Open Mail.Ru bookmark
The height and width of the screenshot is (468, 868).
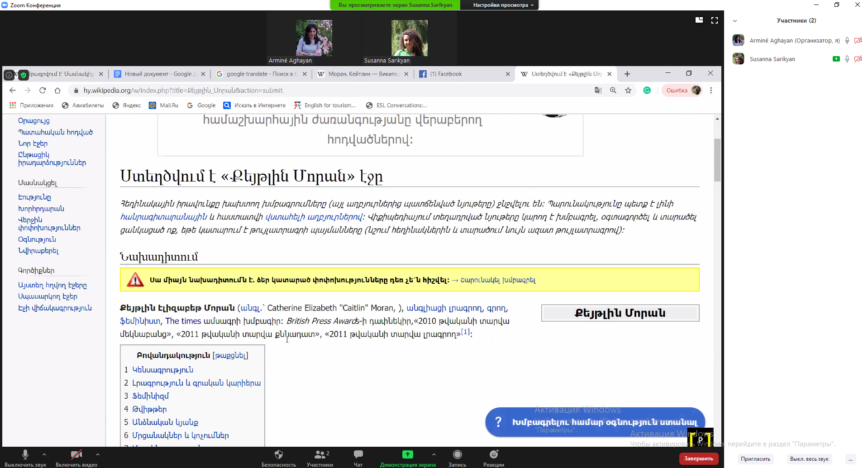pyautogui.click(x=164, y=105)
